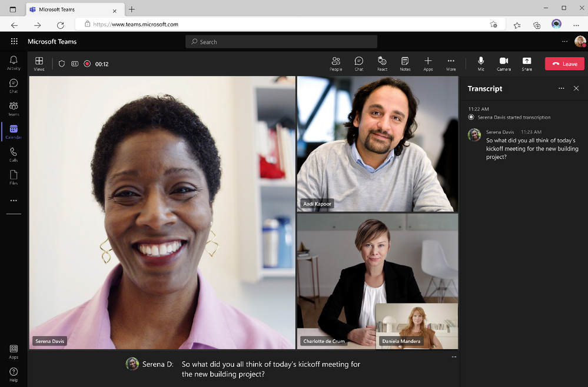Add Apps to the meeting

[x=428, y=64]
